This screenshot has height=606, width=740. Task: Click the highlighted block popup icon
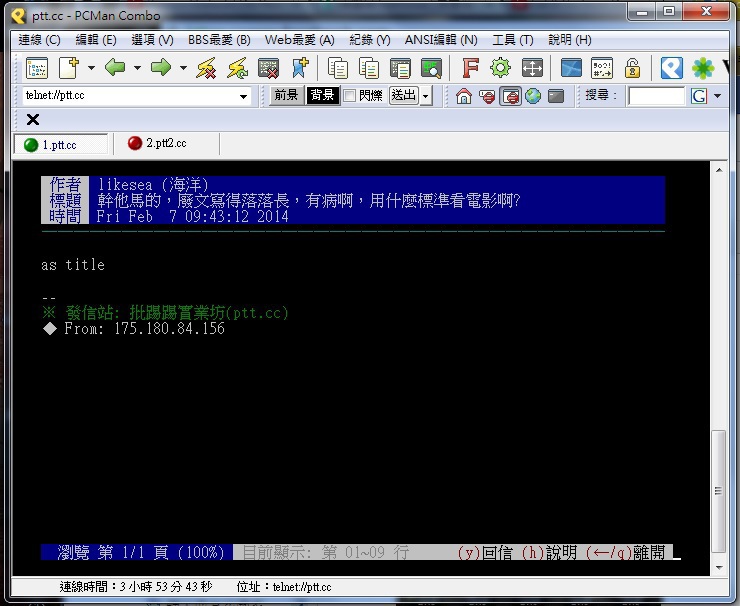(x=510, y=96)
